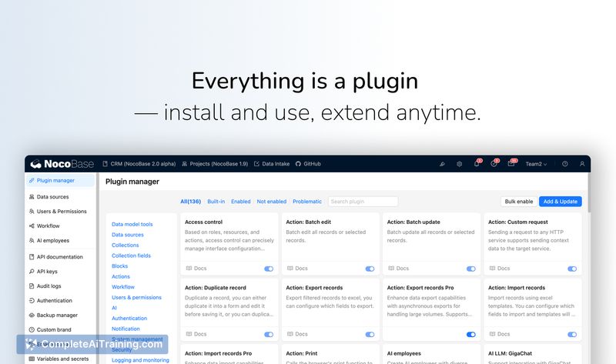Click the NocoBase logo
The height and width of the screenshot is (364, 616).
[x=62, y=164]
